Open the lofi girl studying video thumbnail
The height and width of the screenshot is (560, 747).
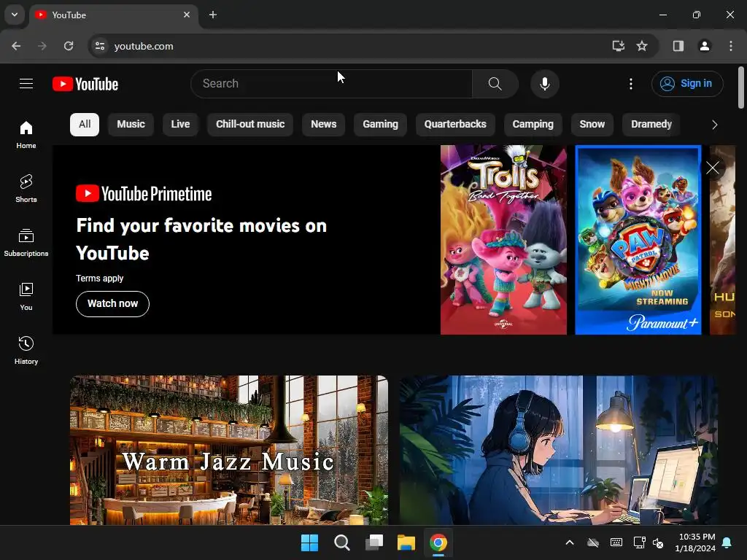tap(559, 450)
